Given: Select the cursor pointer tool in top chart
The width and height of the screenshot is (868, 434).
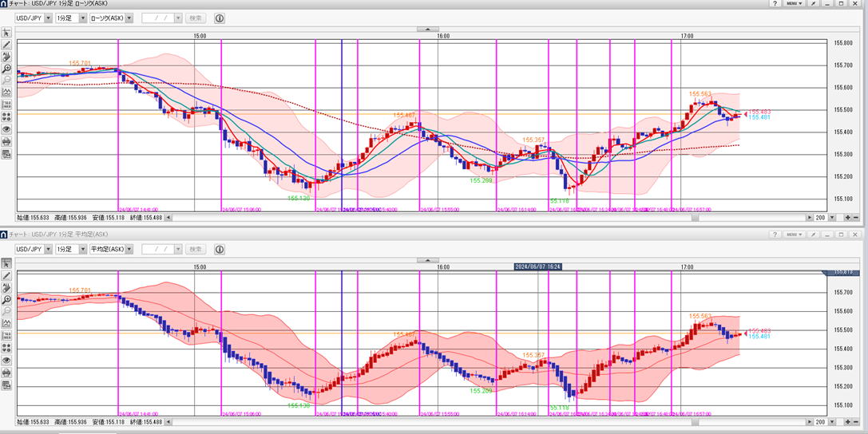Looking at the screenshot, I should [6, 33].
